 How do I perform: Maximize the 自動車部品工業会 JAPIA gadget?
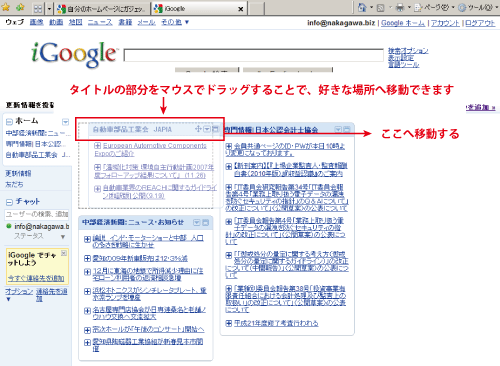point(215,129)
